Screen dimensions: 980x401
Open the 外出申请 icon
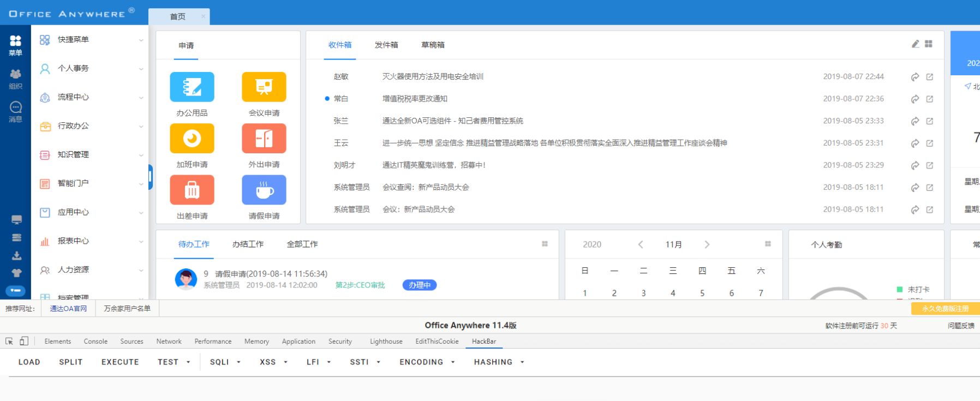[x=264, y=139]
